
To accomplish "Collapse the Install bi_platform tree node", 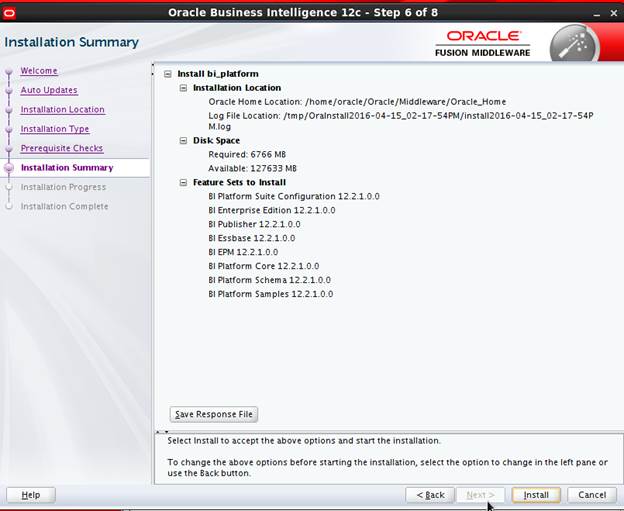I will pos(168,74).
